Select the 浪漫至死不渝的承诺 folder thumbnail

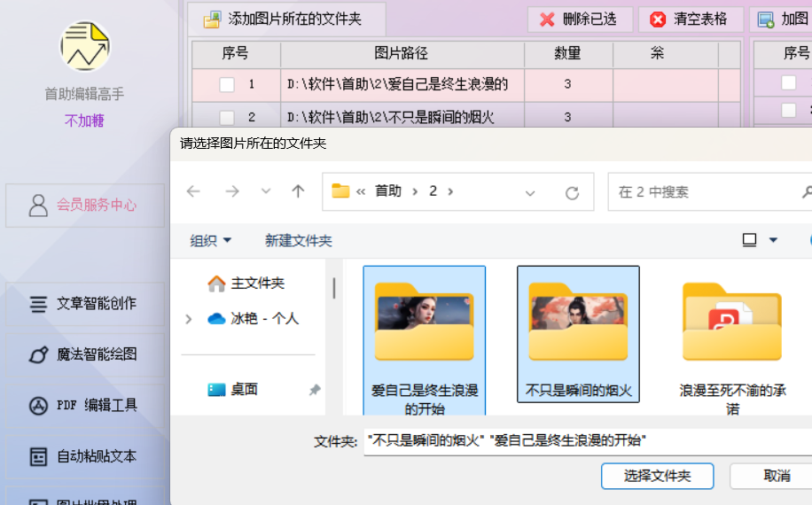pos(732,323)
